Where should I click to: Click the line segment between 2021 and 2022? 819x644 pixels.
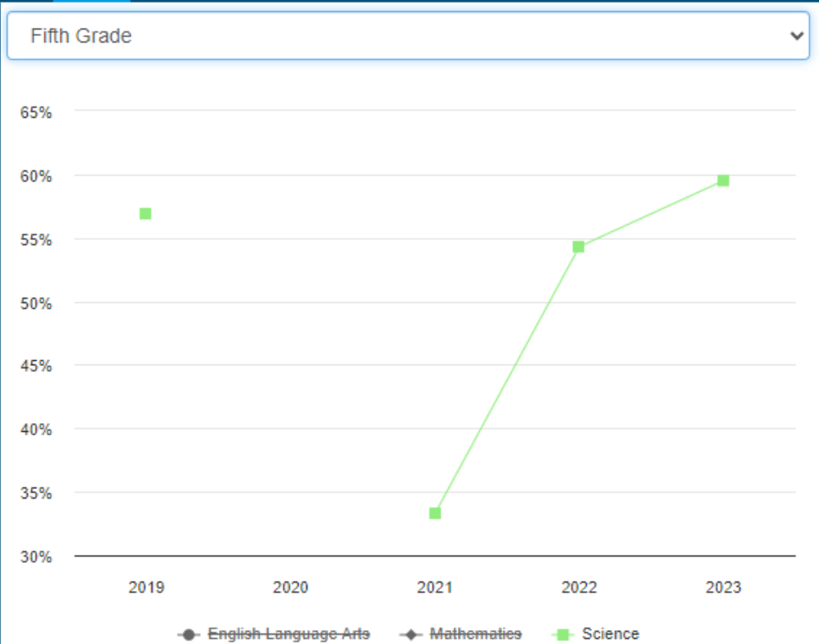click(x=506, y=380)
